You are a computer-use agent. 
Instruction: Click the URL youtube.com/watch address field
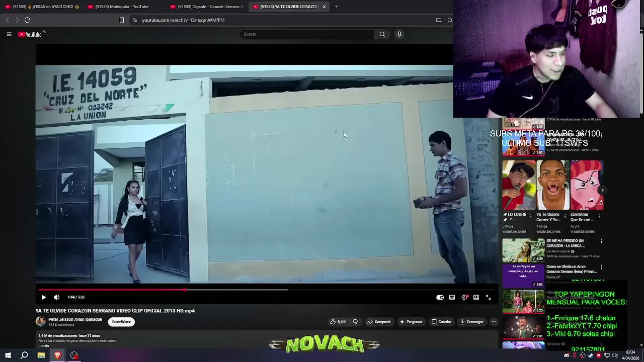pos(183,20)
